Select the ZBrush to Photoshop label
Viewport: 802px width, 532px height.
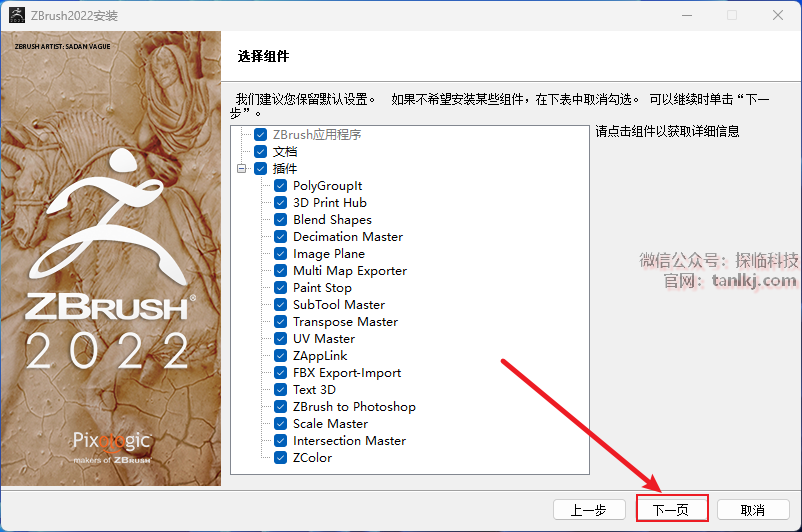[354, 407]
